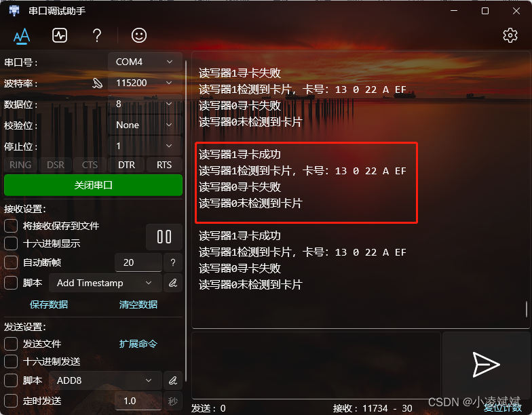Expand the None parity dropdown
This screenshot has width=532, height=415.
[145, 125]
